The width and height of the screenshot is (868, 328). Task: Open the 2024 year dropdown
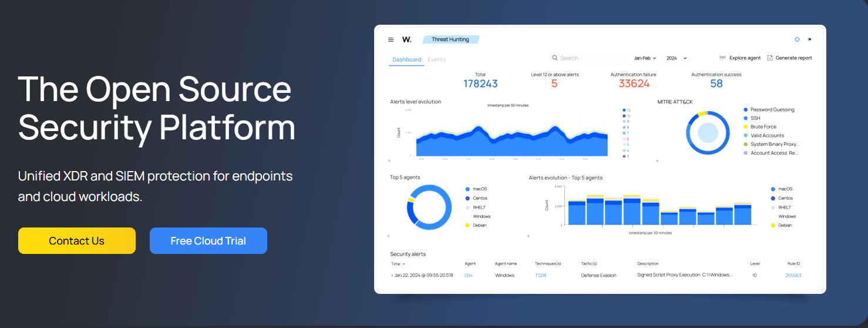[x=677, y=58]
